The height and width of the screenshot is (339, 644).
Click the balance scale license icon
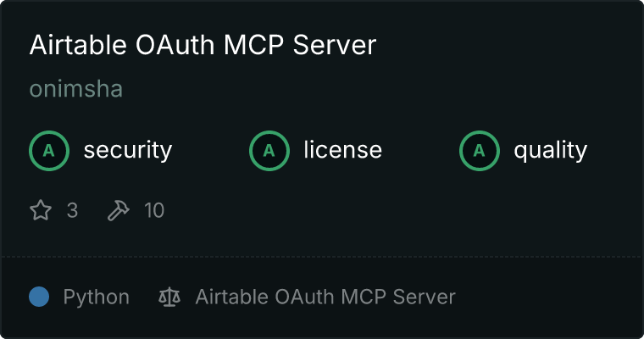pyautogui.click(x=169, y=297)
